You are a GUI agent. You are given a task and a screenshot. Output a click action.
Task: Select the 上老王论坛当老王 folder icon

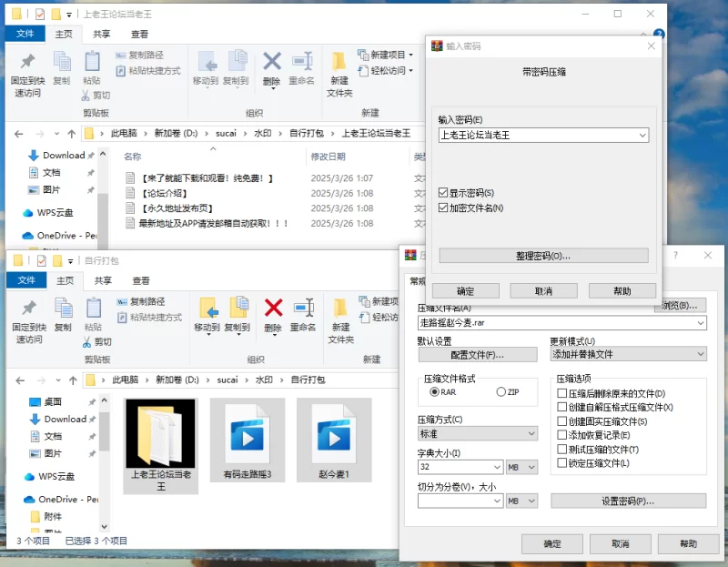tap(160, 429)
